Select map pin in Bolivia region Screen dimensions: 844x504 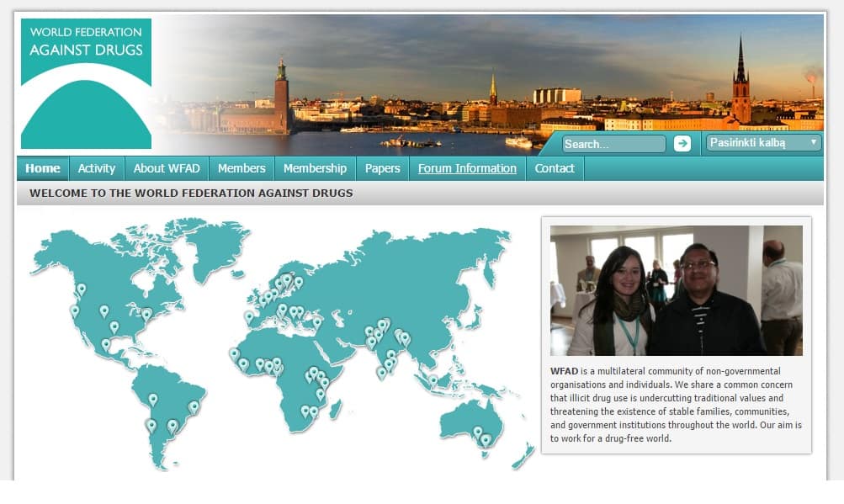153,400
